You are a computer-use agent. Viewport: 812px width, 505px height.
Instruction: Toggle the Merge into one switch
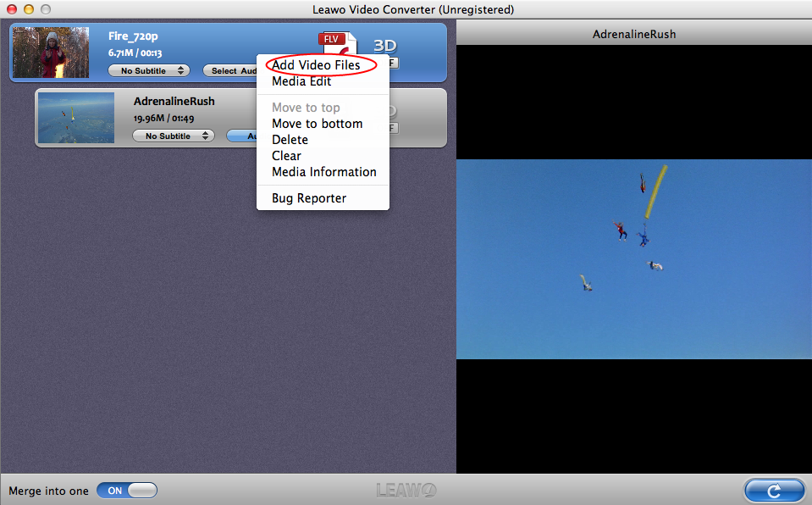tap(127, 491)
